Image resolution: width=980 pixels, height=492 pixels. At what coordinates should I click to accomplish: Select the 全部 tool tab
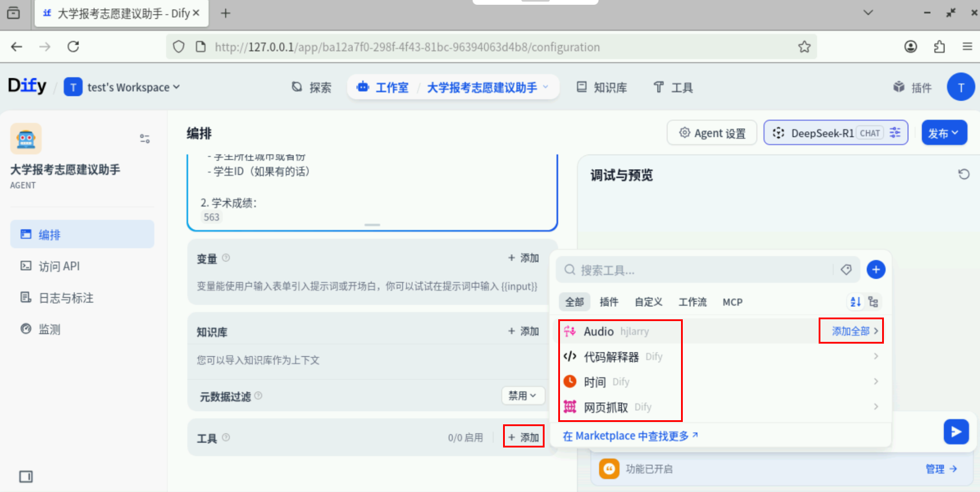click(x=574, y=302)
